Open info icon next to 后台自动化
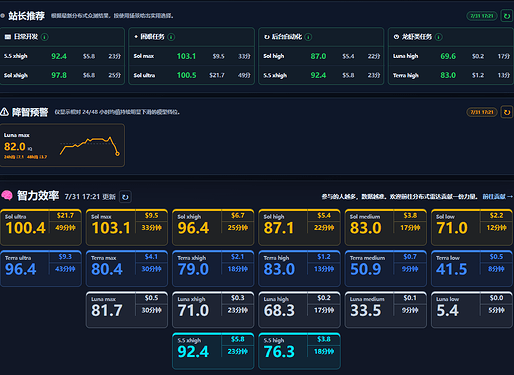The image size is (514, 375). tap(308, 37)
